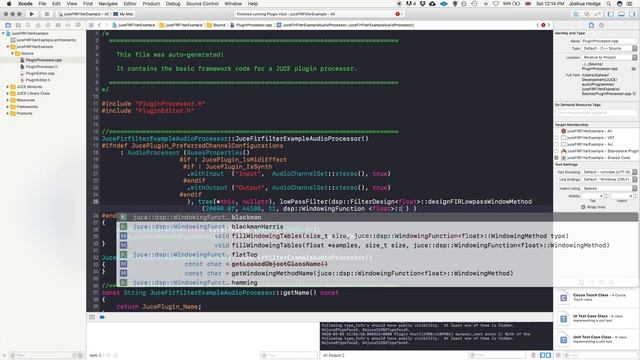Go back with the jump bar arrow
640x360 pixels.
99,25
